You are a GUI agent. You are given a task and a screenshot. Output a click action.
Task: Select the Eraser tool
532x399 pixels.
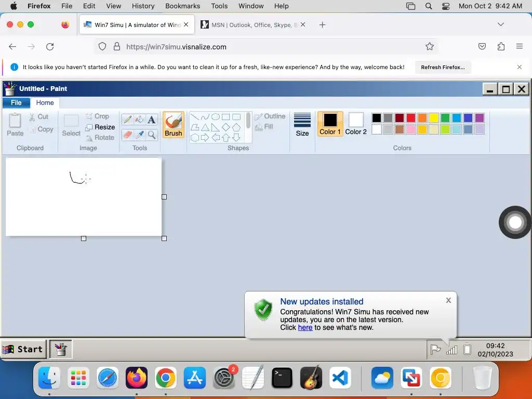click(x=128, y=135)
